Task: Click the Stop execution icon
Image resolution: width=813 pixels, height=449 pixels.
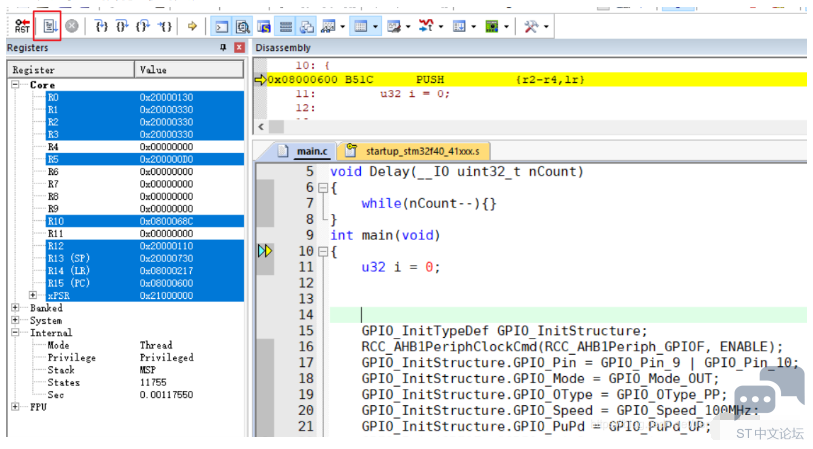Action: point(72,26)
